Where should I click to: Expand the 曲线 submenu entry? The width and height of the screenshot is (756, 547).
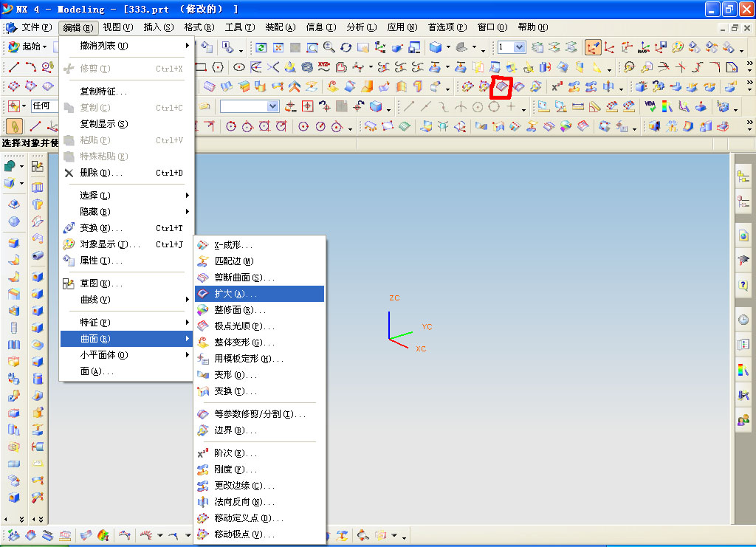point(126,300)
